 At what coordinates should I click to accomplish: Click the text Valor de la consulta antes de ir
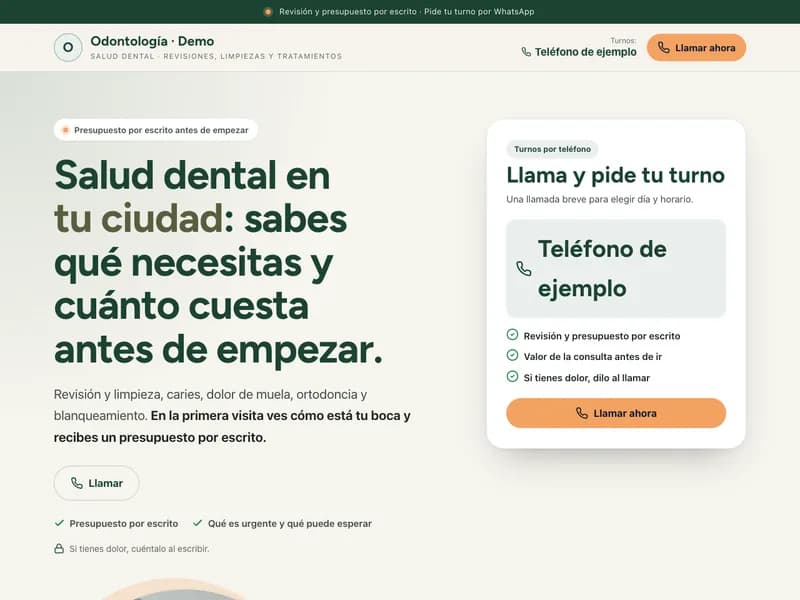click(x=593, y=357)
